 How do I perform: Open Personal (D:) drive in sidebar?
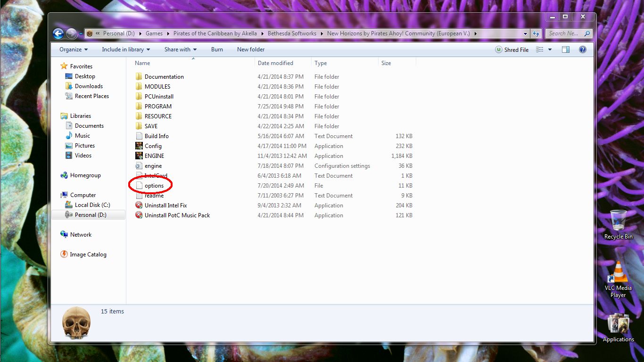pos(91,215)
